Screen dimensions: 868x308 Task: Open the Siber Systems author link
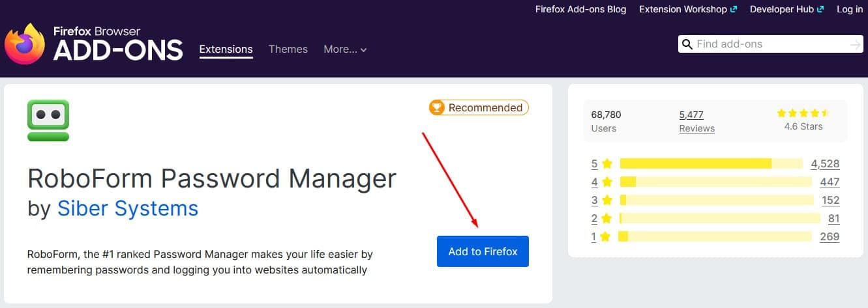[128, 208]
